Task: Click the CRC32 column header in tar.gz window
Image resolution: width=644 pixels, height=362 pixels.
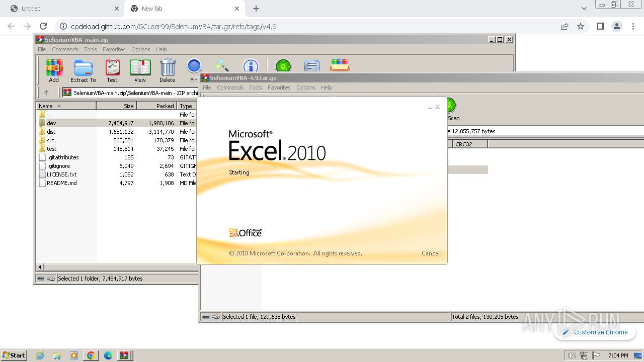Action: coord(469,144)
